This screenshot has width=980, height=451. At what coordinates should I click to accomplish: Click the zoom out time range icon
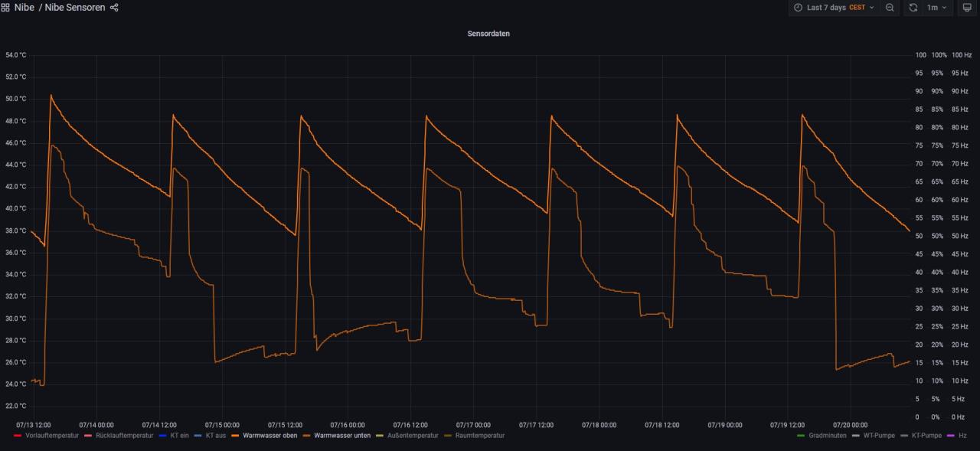click(890, 8)
